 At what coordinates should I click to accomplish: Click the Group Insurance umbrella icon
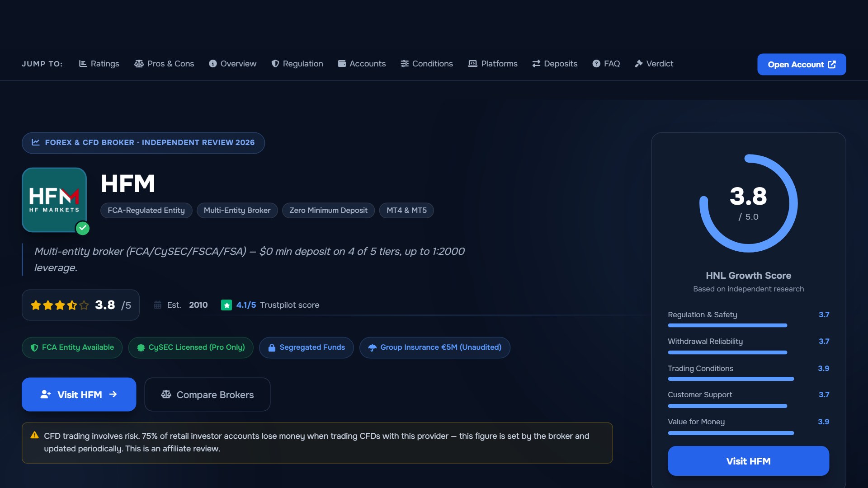click(372, 347)
